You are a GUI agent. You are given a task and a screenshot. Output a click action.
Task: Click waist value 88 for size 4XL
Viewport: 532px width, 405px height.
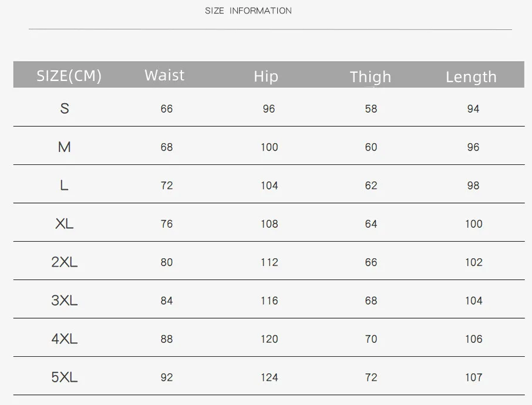click(x=167, y=339)
